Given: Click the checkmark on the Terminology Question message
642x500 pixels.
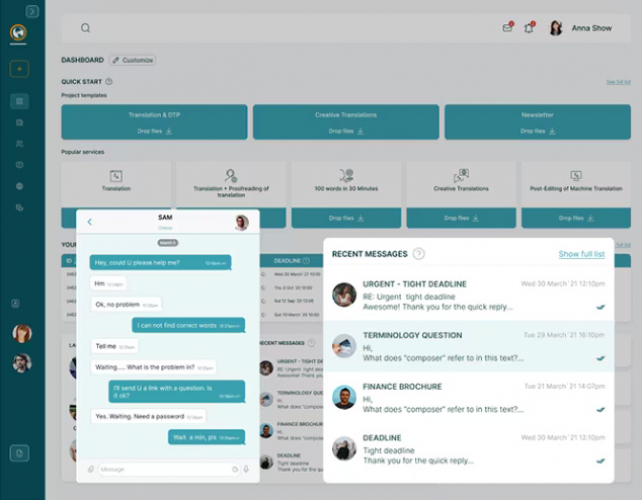Looking at the screenshot, I should click(x=601, y=358).
